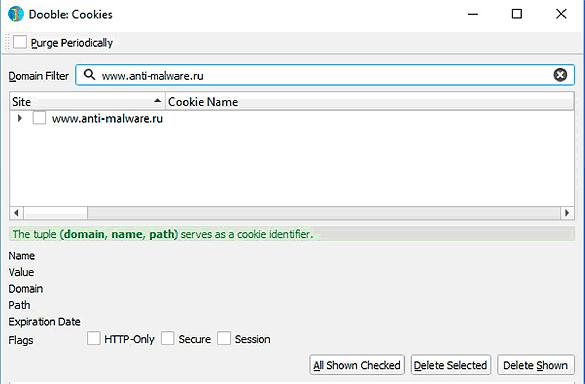Click the horizontal scrollbar left arrow
This screenshot has width=585, height=384.
point(16,213)
